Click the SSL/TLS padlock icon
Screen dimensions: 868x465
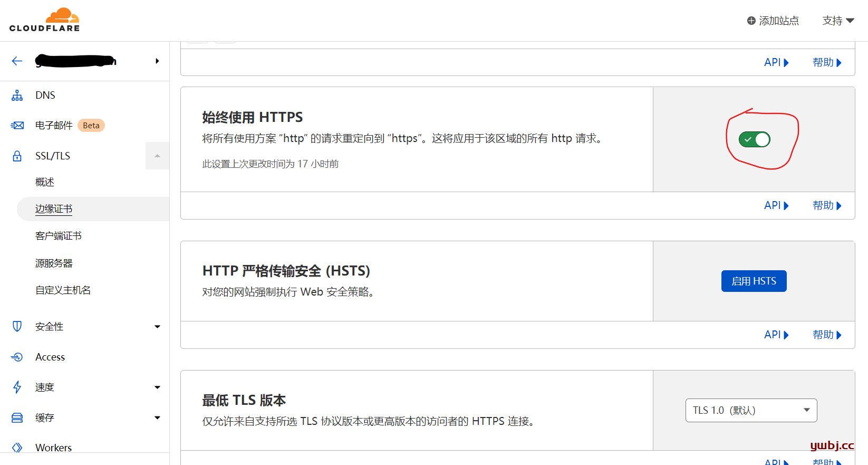17,156
